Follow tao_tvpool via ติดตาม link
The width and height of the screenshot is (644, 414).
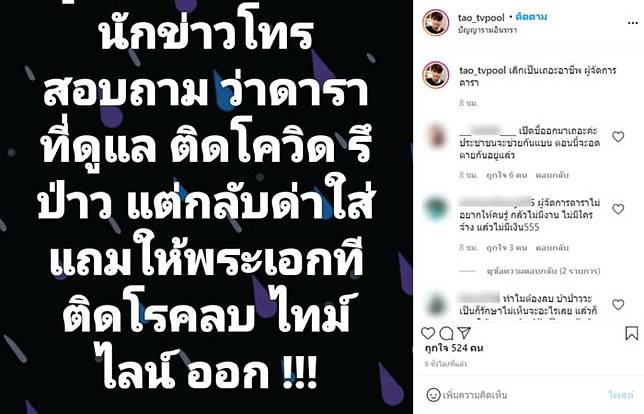coord(531,17)
